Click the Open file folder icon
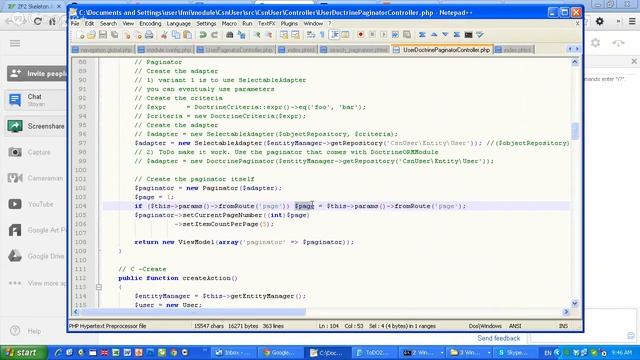 coord(91,35)
